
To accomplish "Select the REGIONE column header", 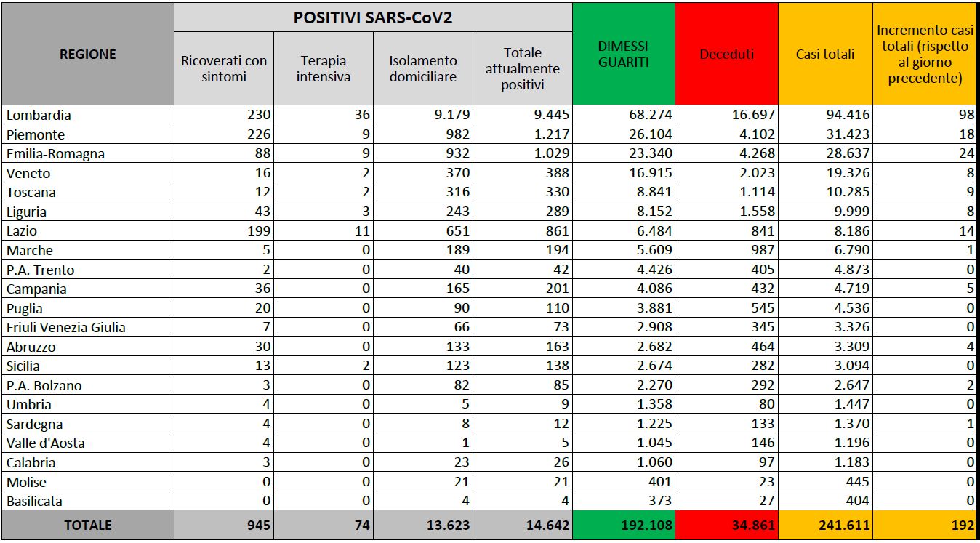I will point(87,55).
